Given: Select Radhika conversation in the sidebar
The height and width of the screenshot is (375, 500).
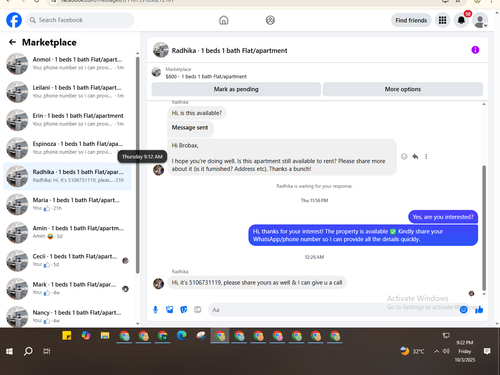Looking at the screenshot, I should [67, 176].
